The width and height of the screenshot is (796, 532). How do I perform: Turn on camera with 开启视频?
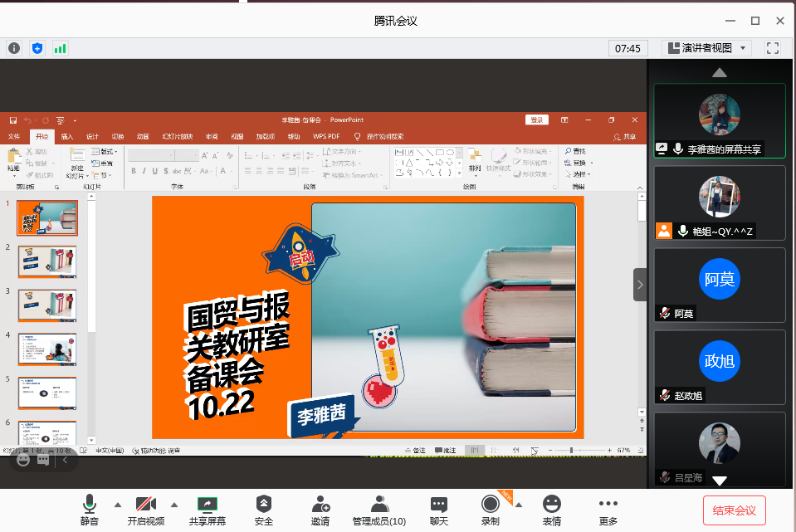pyautogui.click(x=146, y=510)
